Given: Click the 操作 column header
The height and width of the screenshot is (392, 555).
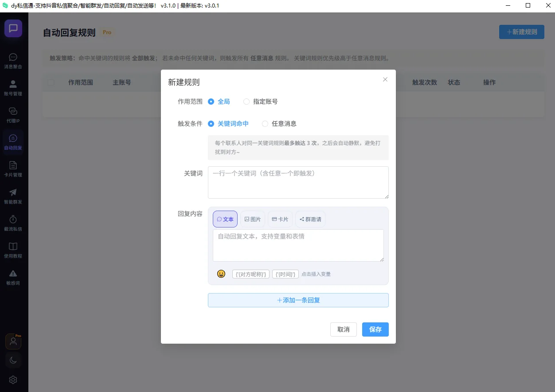Looking at the screenshot, I should [x=489, y=82].
